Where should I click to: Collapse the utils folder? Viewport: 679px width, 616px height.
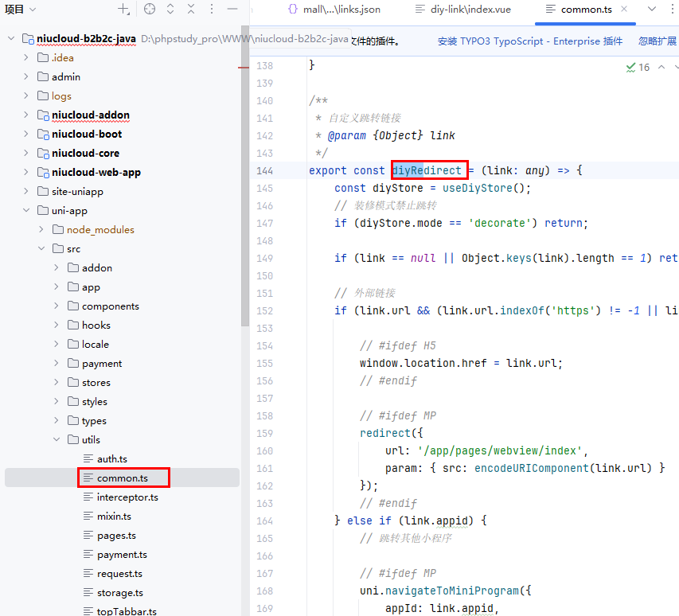[57, 440]
